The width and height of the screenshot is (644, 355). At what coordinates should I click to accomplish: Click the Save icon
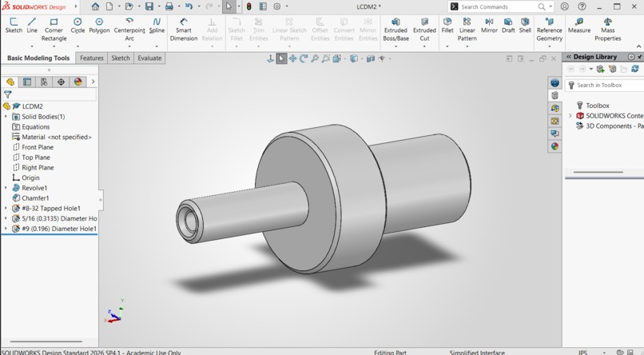coord(149,6)
